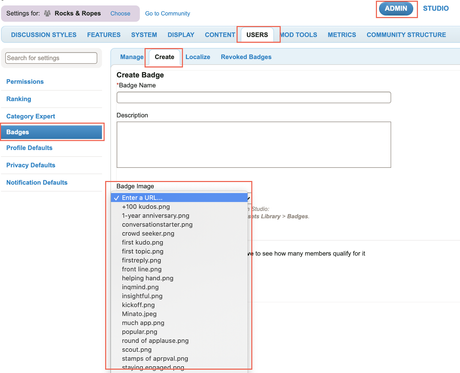Open the SYSTEM tab
This screenshot has width=460, height=373.
(144, 35)
